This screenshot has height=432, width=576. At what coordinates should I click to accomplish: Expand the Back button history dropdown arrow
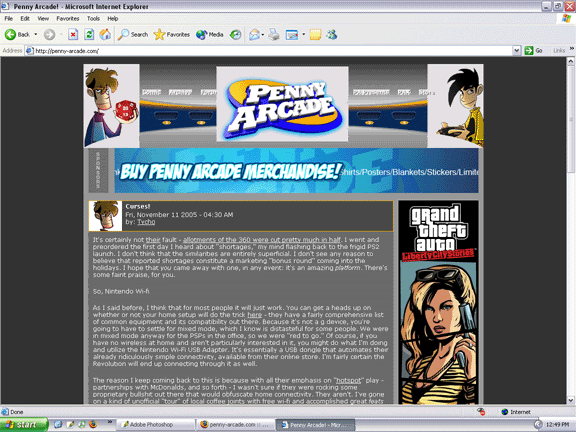[x=36, y=35]
